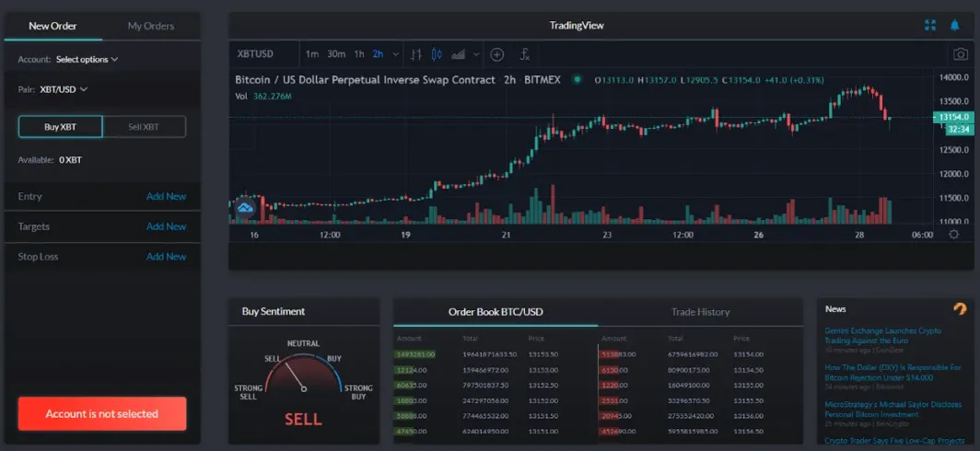Open chart settings gear on the time axis
This screenshot has width=980, height=451.
(x=954, y=235)
